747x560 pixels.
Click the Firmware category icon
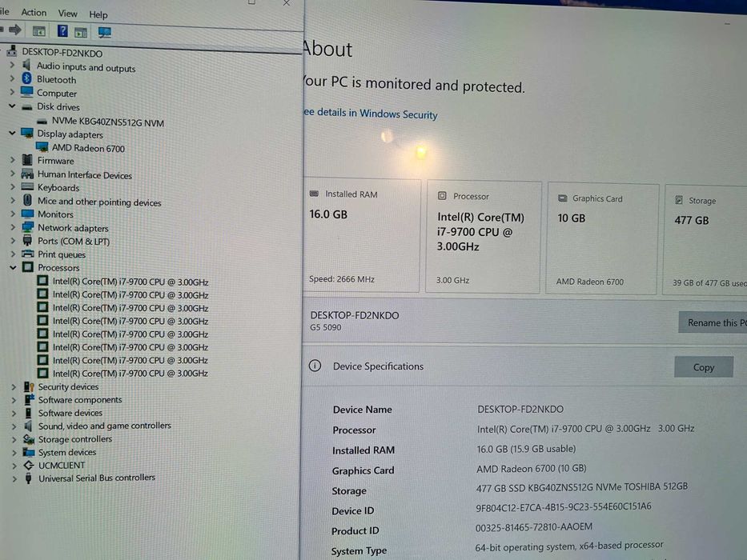[28, 160]
